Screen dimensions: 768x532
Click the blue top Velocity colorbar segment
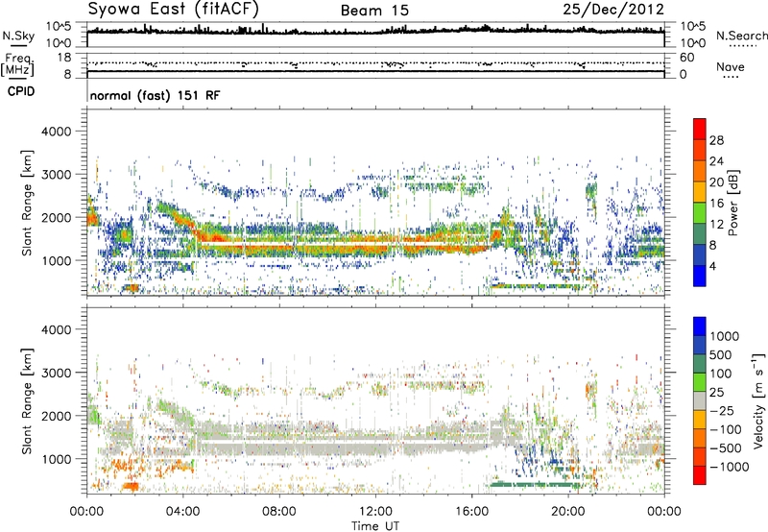[x=700, y=326]
